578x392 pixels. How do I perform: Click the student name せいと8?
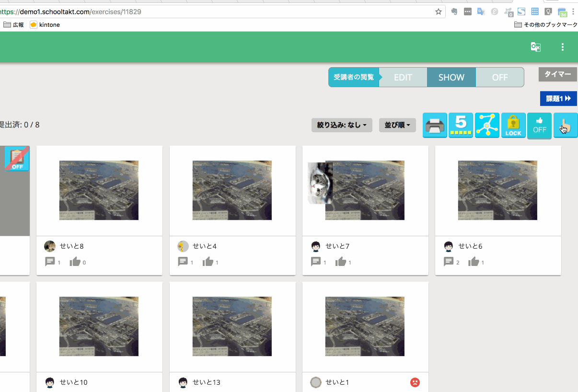[72, 246]
